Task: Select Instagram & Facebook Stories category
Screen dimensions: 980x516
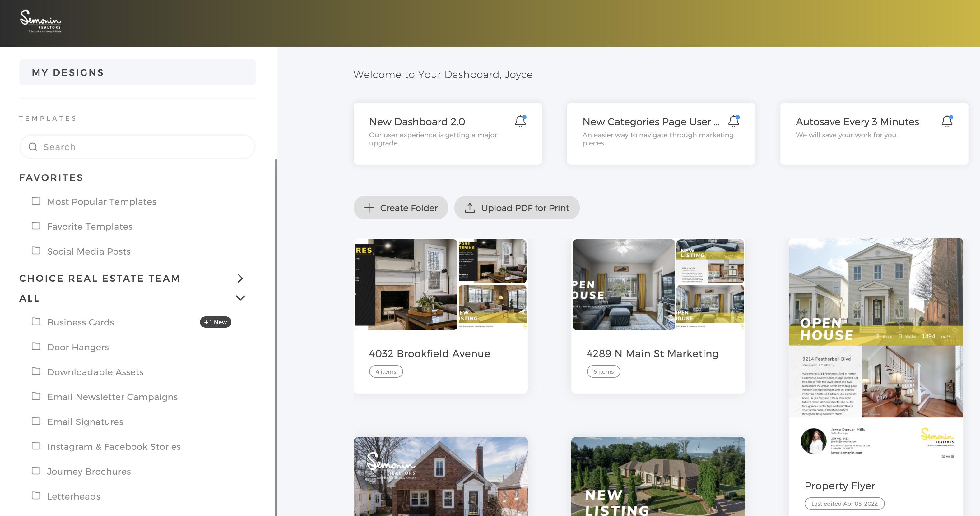Action: coord(114,446)
